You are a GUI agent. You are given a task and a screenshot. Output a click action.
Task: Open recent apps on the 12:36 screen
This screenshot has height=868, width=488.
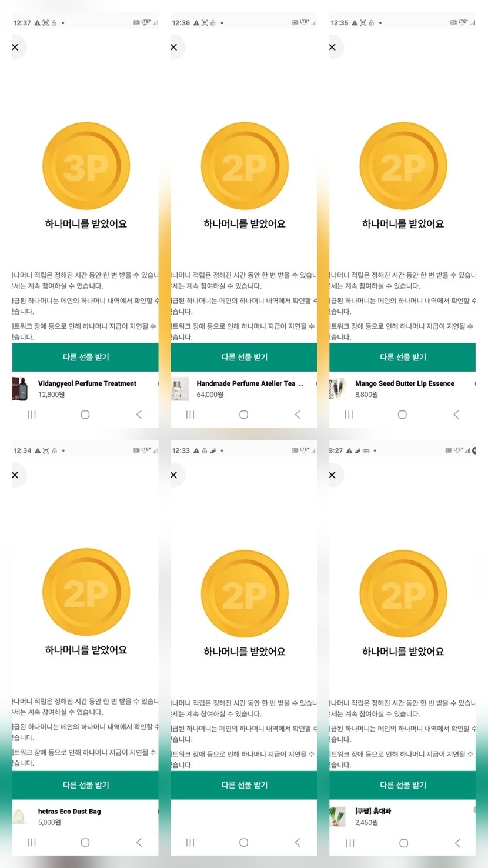click(x=190, y=415)
